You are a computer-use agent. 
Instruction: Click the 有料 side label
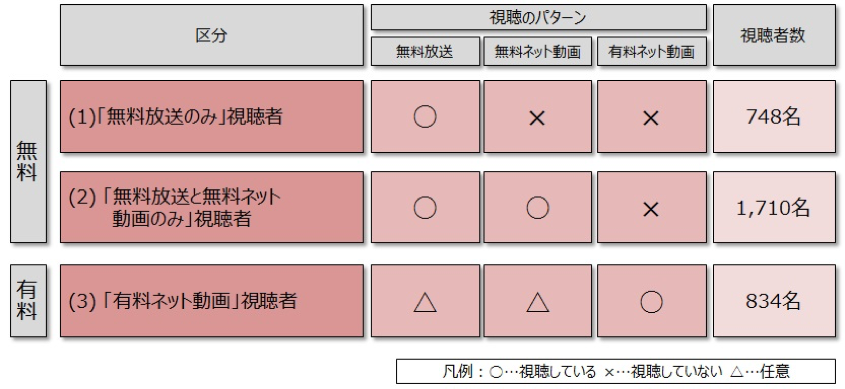click(x=29, y=301)
